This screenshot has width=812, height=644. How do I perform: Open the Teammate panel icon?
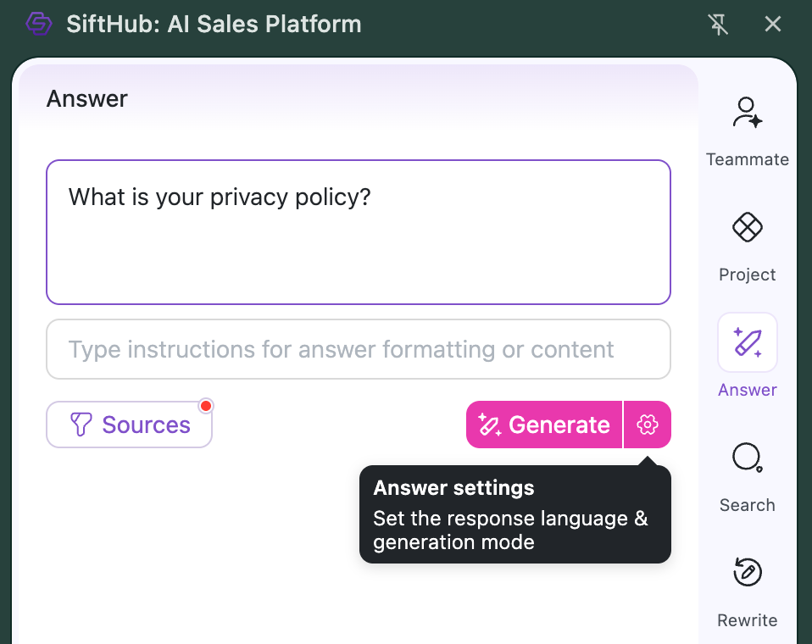(747, 113)
